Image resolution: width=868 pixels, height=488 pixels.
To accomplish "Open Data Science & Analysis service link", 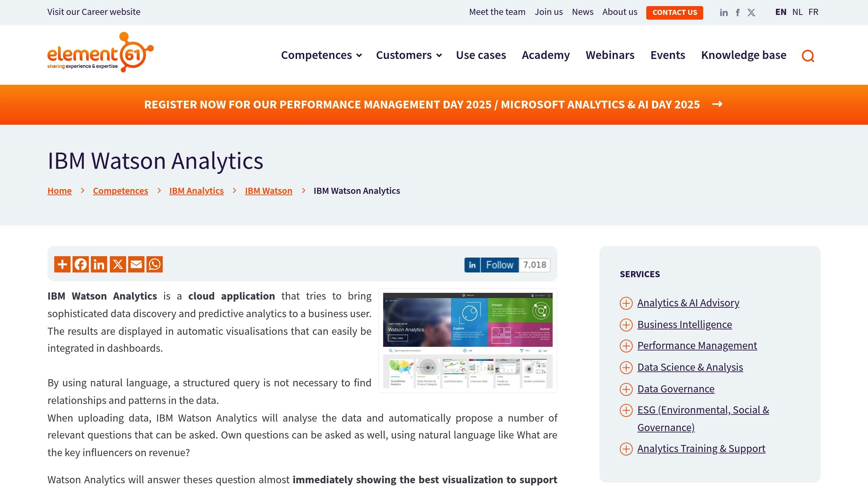I will pyautogui.click(x=690, y=367).
